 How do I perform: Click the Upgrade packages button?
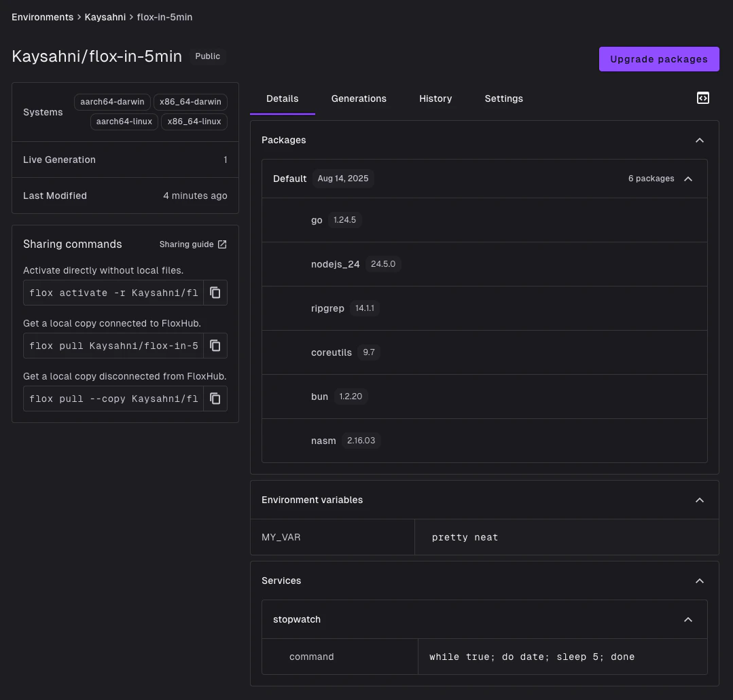(x=659, y=59)
